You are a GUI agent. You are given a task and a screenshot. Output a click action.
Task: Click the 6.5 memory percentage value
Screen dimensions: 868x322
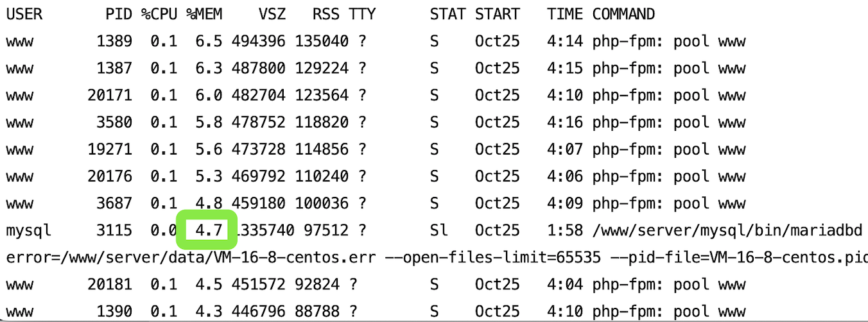click(x=209, y=41)
